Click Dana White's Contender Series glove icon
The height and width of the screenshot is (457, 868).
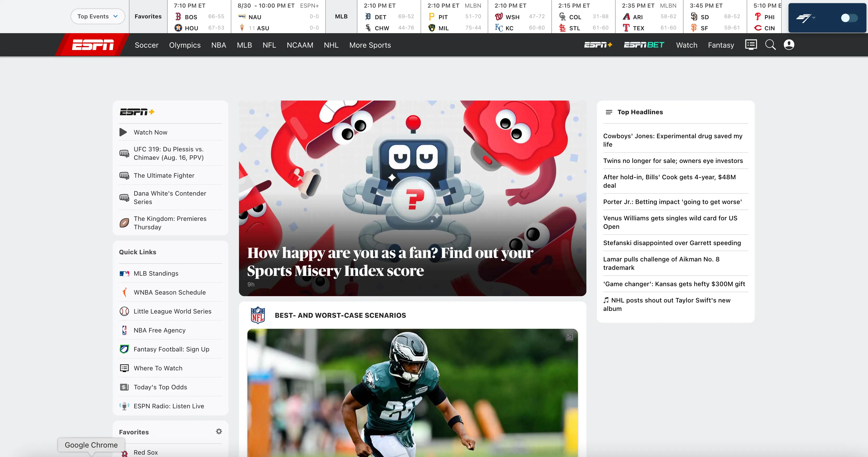point(124,197)
